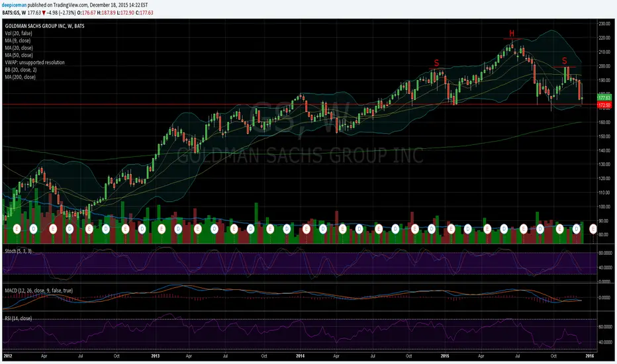Select the red H head annotation
This screenshot has height=364, width=617.
click(x=512, y=34)
